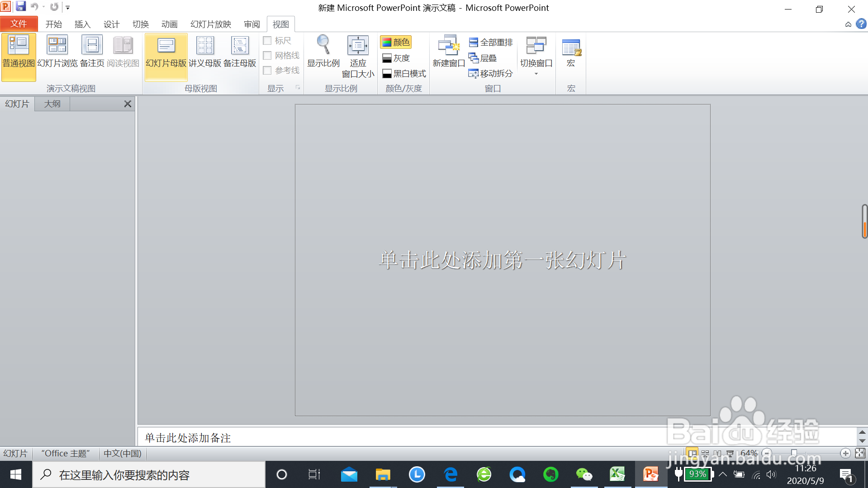The image size is (868, 488).
Task: Open the 幻灯片母版 slide master view
Action: point(166,57)
